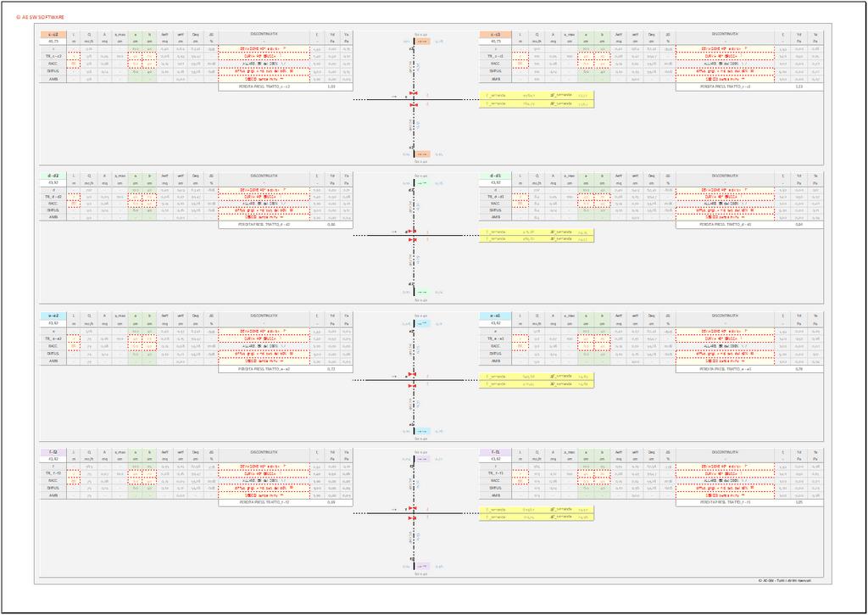Select the lower red damper symbol in the f section diagram
The width and height of the screenshot is (868, 615).
(414, 518)
